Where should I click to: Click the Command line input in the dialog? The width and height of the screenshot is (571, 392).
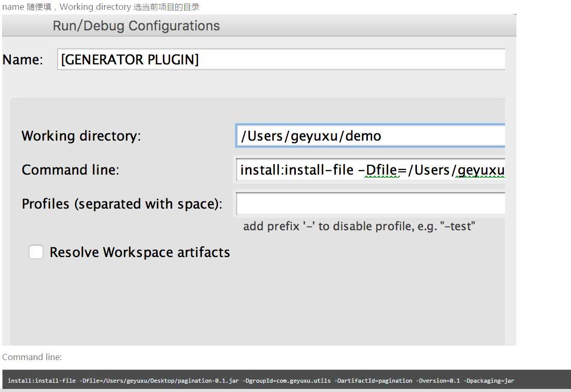370,170
